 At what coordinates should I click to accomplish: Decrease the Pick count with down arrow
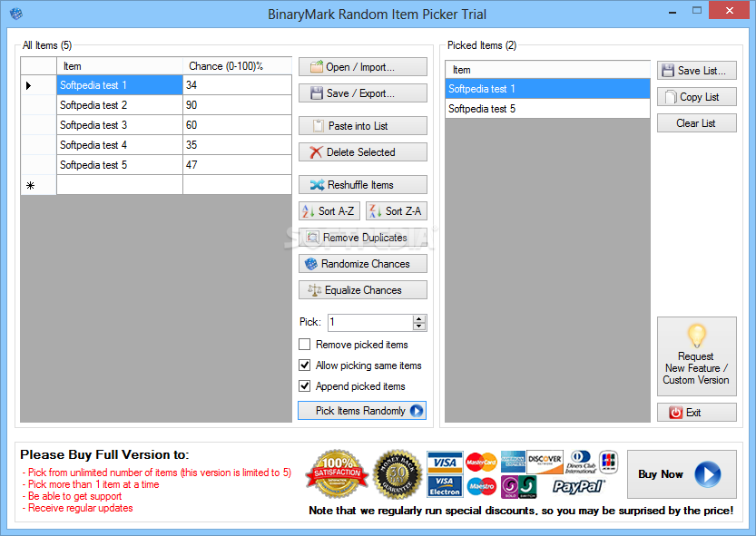(419, 326)
